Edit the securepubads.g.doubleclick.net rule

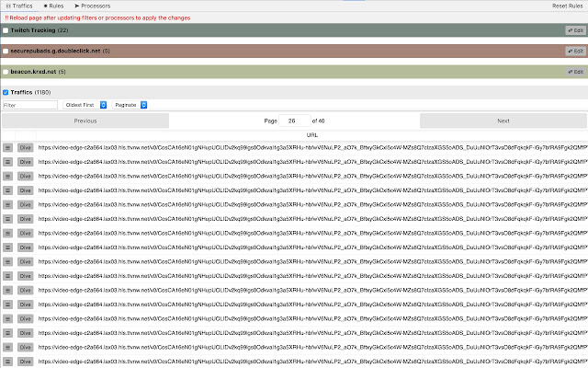(576, 52)
